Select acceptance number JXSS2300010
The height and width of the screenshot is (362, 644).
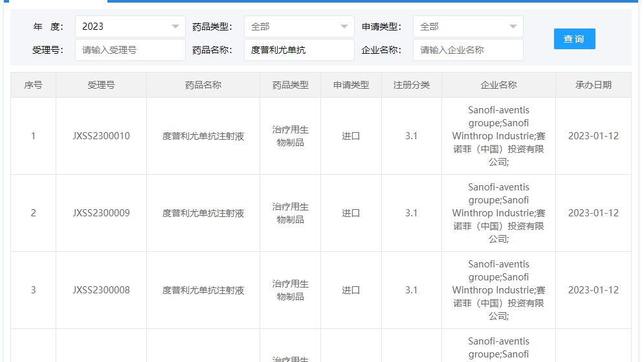[x=101, y=136]
